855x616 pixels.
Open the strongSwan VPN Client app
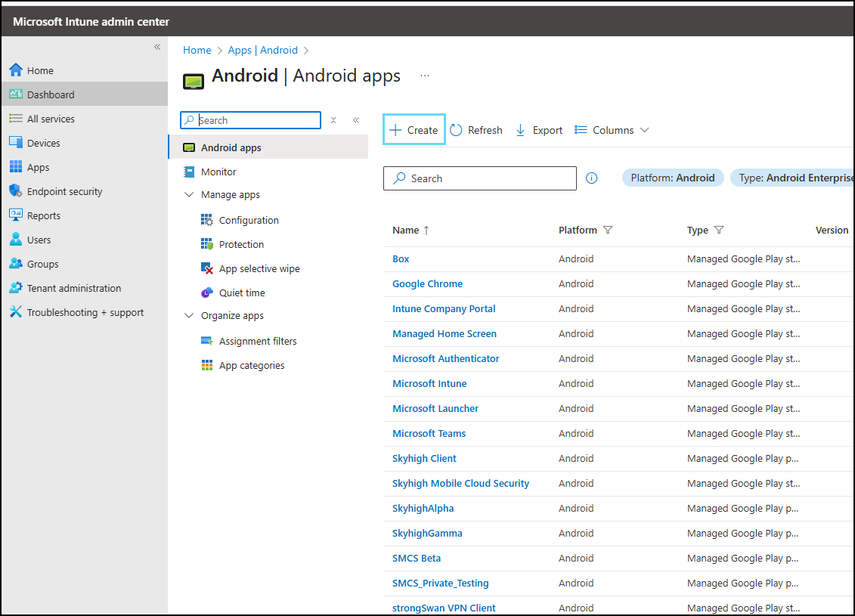point(444,608)
